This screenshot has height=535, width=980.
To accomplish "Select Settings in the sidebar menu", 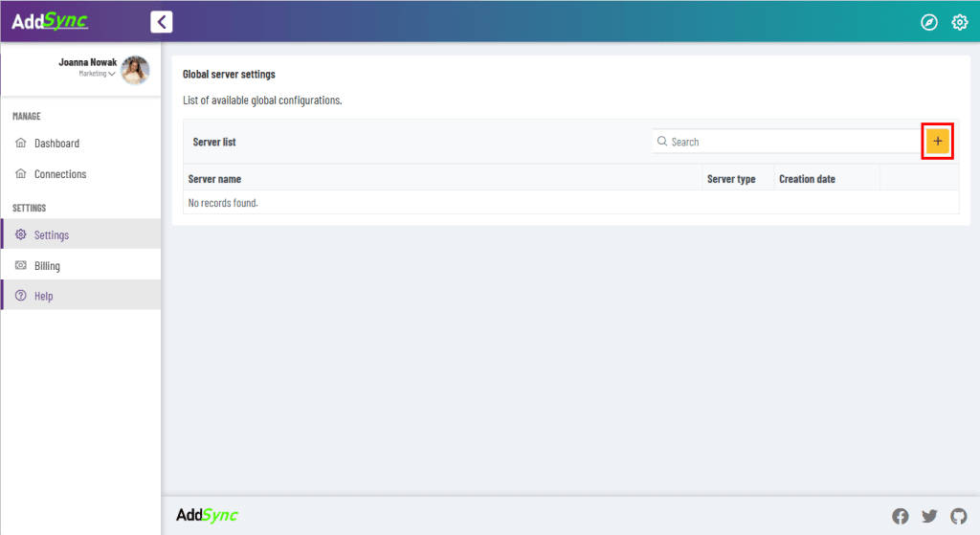I will [x=52, y=234].
